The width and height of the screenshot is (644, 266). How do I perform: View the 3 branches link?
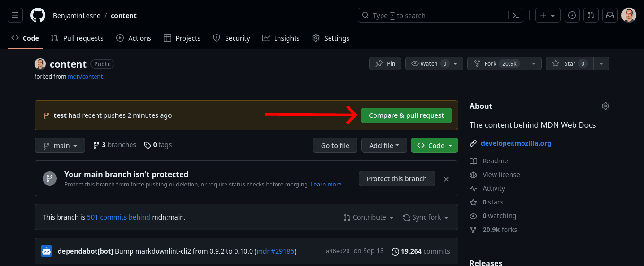point(114,145)
